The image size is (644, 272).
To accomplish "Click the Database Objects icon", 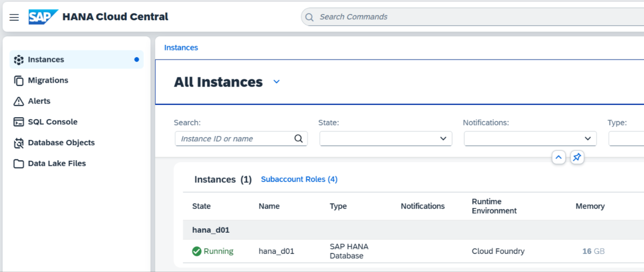I will 18,143.
